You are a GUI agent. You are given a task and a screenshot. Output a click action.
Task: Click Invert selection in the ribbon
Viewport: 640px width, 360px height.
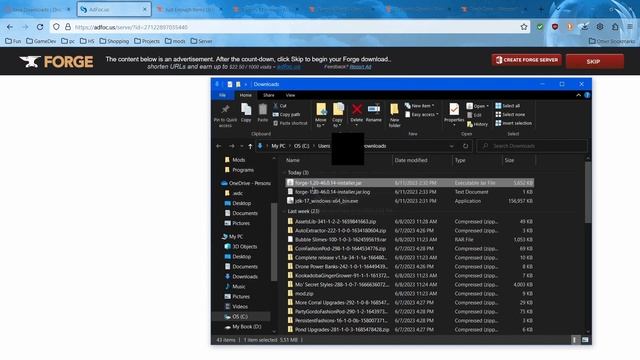513,123
